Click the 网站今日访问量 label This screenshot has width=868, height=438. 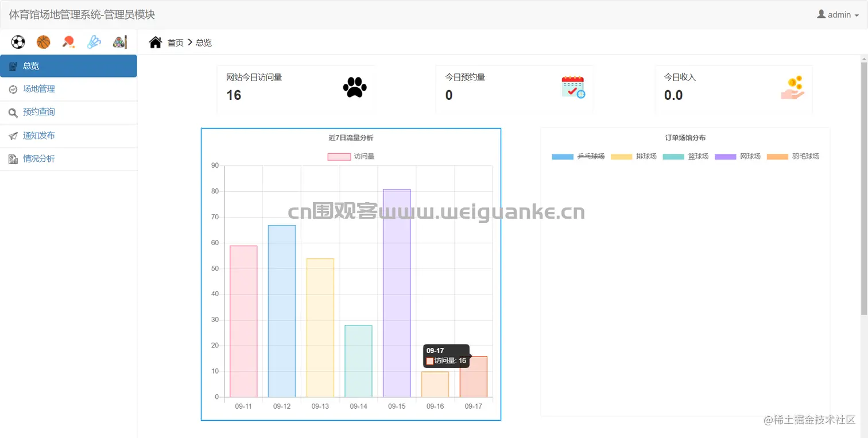tap(254, 77)
